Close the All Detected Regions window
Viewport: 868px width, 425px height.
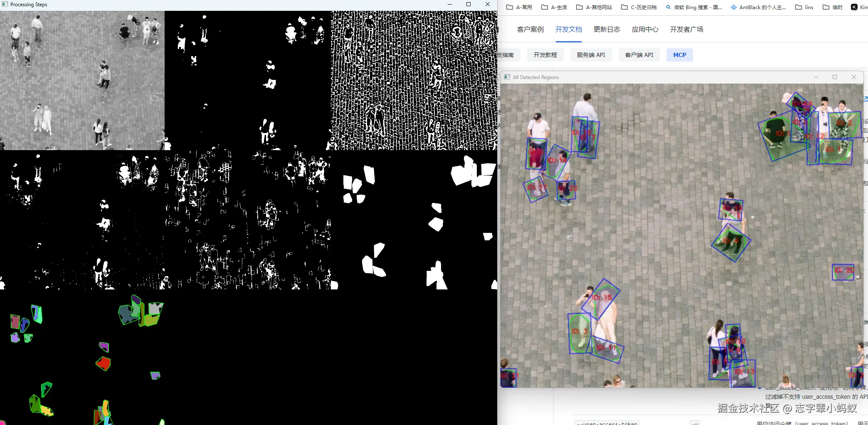pyautogui.click(x=854, y=77)
